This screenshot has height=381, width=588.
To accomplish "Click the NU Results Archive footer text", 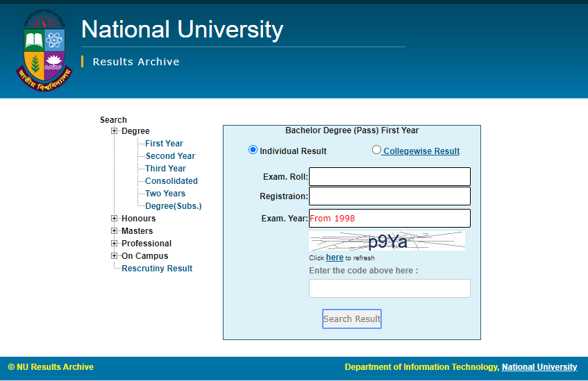I will pyautogui.click(x=51, y=367).
